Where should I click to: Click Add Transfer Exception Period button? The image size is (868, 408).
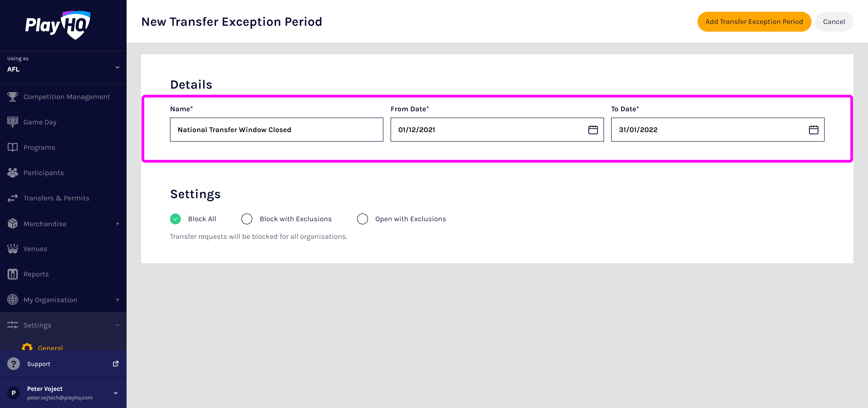click(754, 22)
